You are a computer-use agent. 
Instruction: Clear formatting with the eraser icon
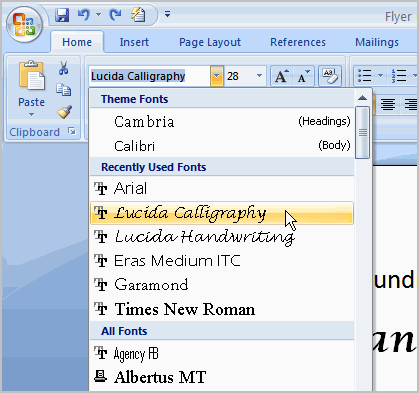pyautogui.click(x=330, y=76)
